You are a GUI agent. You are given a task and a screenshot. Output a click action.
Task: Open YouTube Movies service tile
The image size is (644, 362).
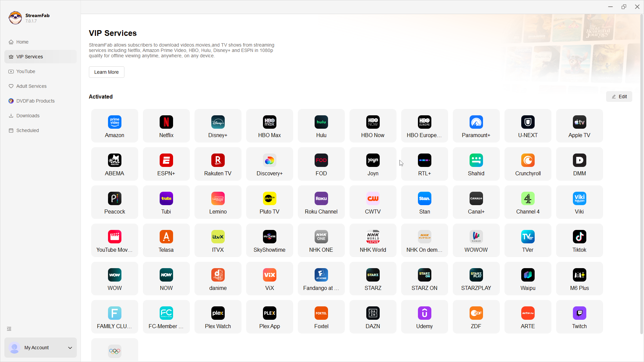[114, 240]
